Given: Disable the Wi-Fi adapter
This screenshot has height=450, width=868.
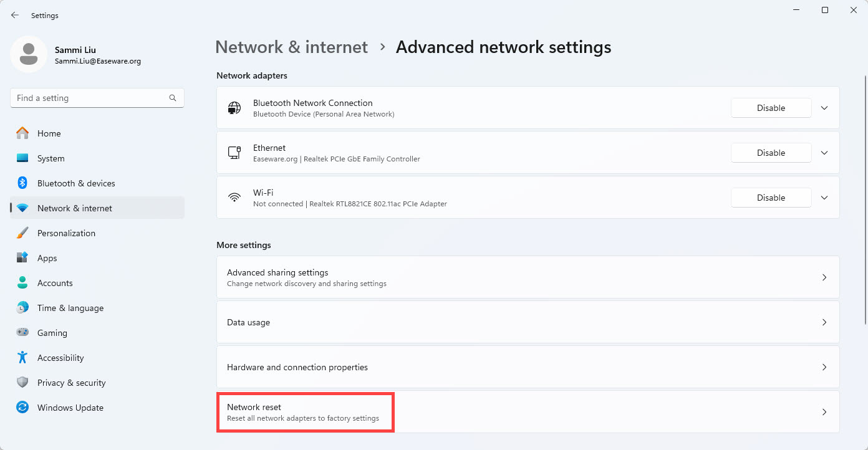Looking at the screenshot, I should (x=771, y=198).
